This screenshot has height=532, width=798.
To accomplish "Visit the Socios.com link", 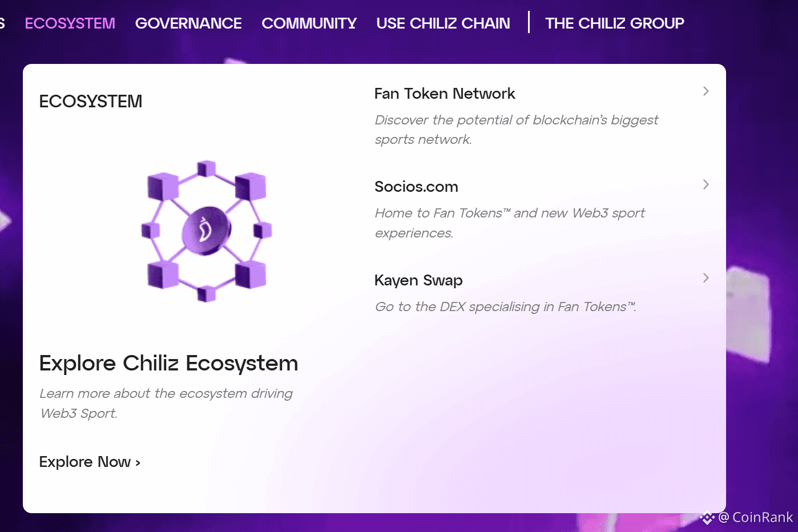I will [x=416, y=187].
